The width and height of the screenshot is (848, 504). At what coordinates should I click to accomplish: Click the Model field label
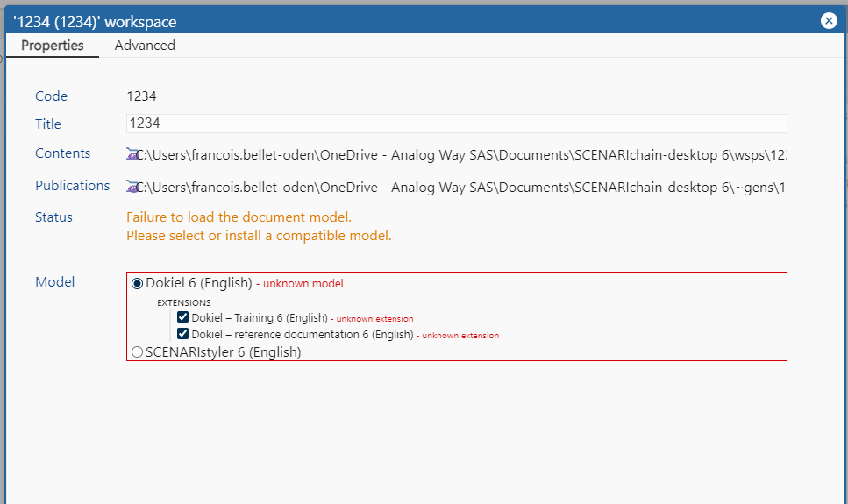[x=54, y=281]
